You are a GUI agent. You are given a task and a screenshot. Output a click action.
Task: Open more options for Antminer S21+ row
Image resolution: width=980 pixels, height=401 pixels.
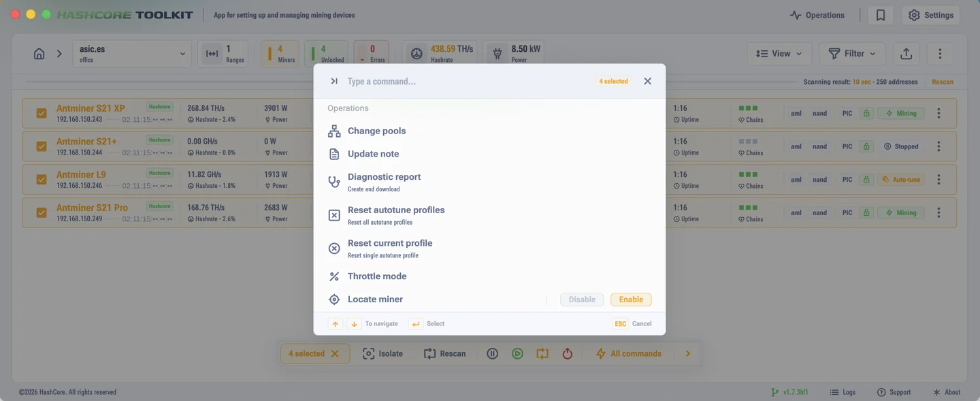tap(938, 146)
